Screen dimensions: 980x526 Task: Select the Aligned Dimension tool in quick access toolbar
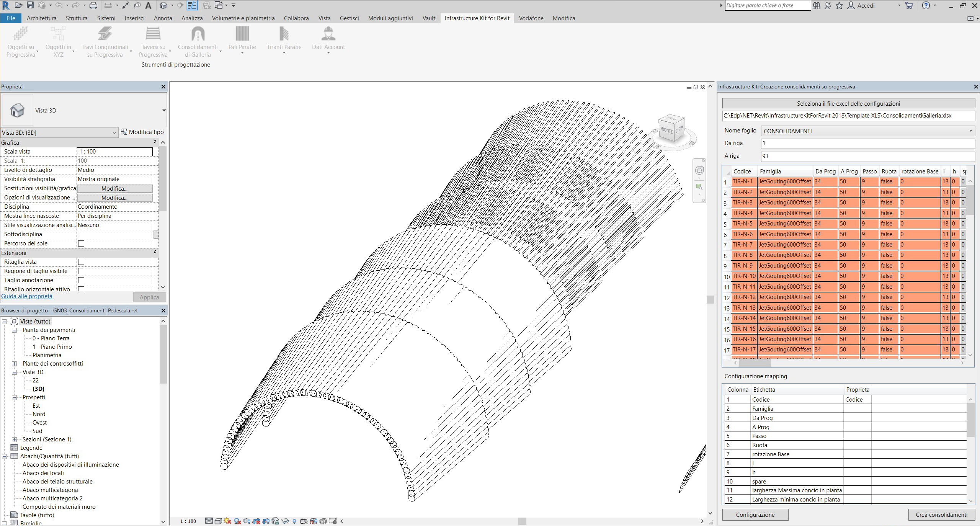(125, 5)
